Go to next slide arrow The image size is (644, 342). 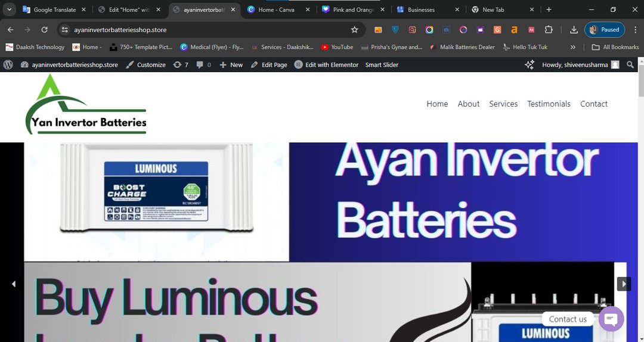tap(623, 284)
